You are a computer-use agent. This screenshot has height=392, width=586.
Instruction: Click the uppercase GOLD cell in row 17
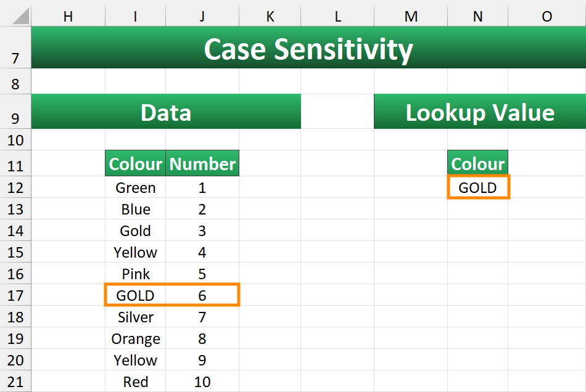pos(136,296)
